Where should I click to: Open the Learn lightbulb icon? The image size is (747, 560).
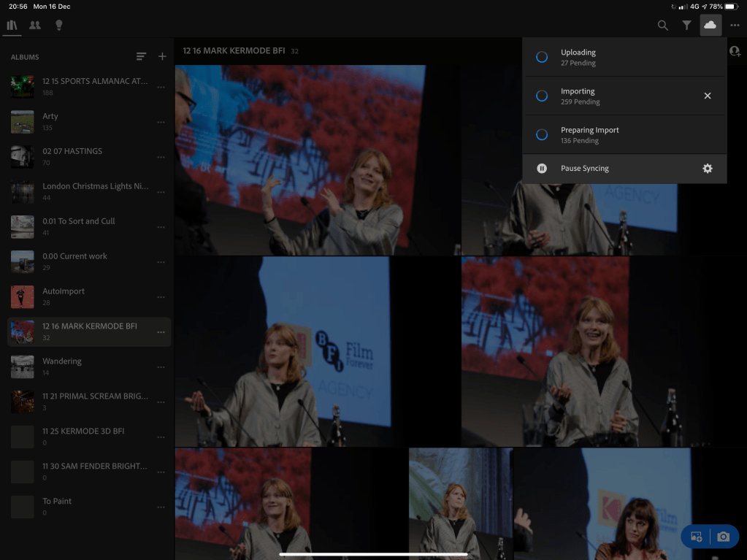[x=58, y=25]
